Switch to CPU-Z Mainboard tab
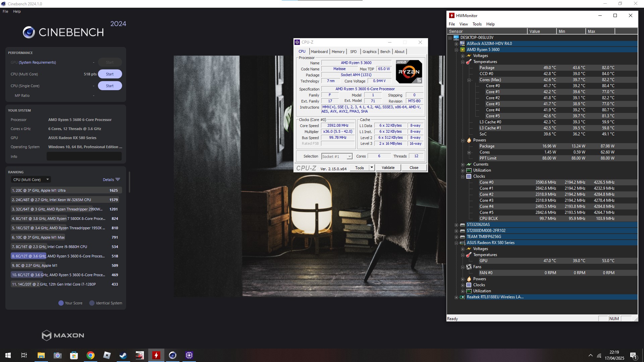Screen dimensions: 644x362 click(x=319, y=52)
